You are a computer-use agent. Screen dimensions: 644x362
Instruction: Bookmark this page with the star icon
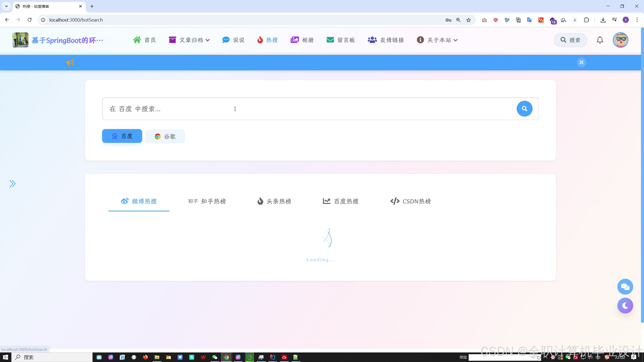468,20
